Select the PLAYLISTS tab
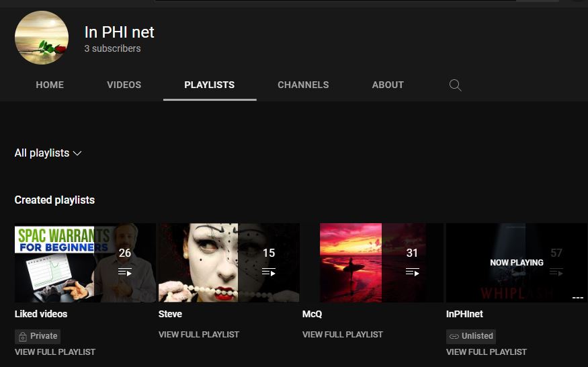Screen dimensions: 588x367 click(210, 85)
